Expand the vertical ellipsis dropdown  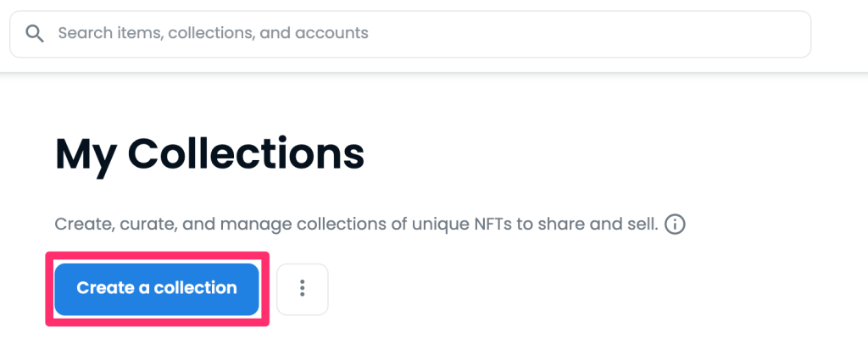pos(303,289)
